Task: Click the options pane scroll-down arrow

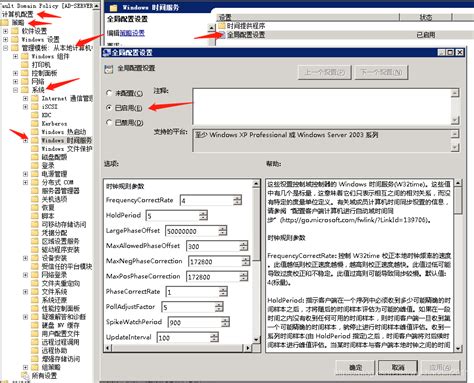Action: coord(256,340)
